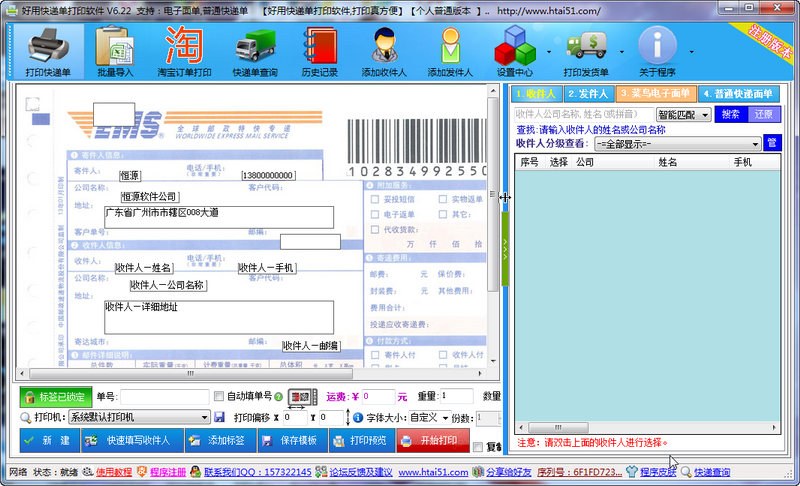The image size is (800, 486).
Task: Tick the 电子返单 checkbox
Action: point(375,214)
